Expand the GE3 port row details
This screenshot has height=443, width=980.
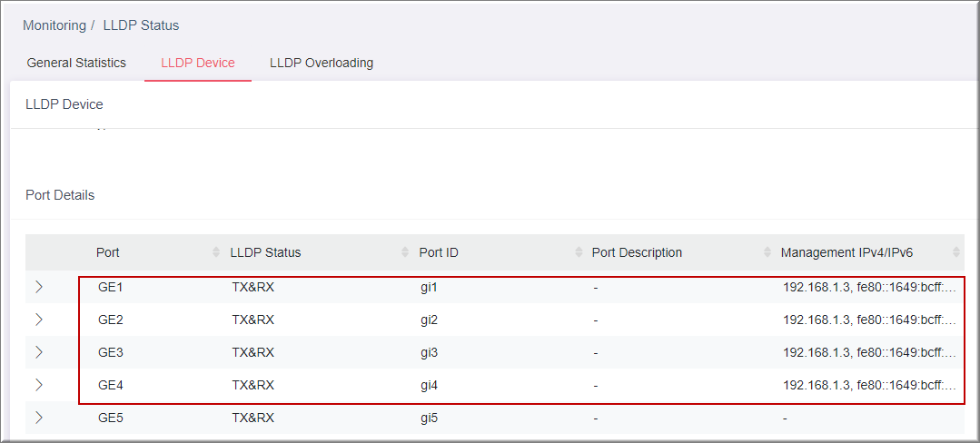[39, 352]
